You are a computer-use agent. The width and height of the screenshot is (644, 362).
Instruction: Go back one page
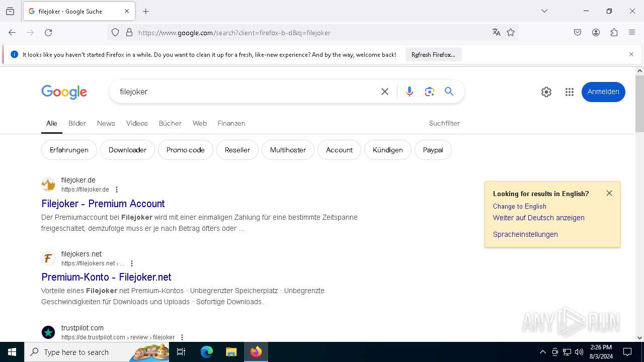(x=12, y=33)
